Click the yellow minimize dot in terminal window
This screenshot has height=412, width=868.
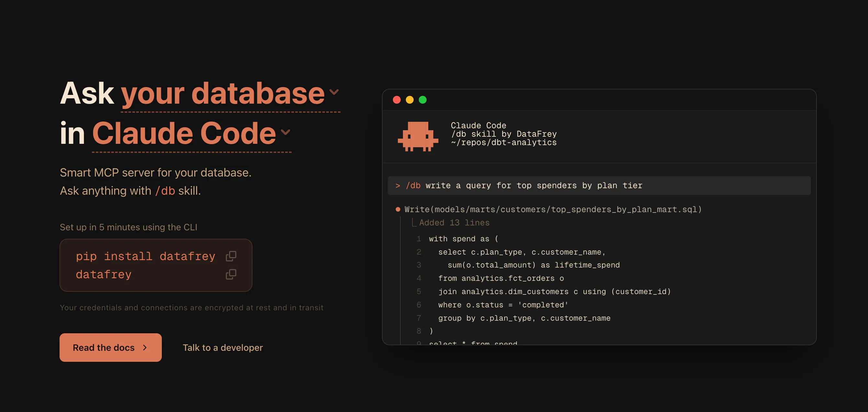point(409,100)
